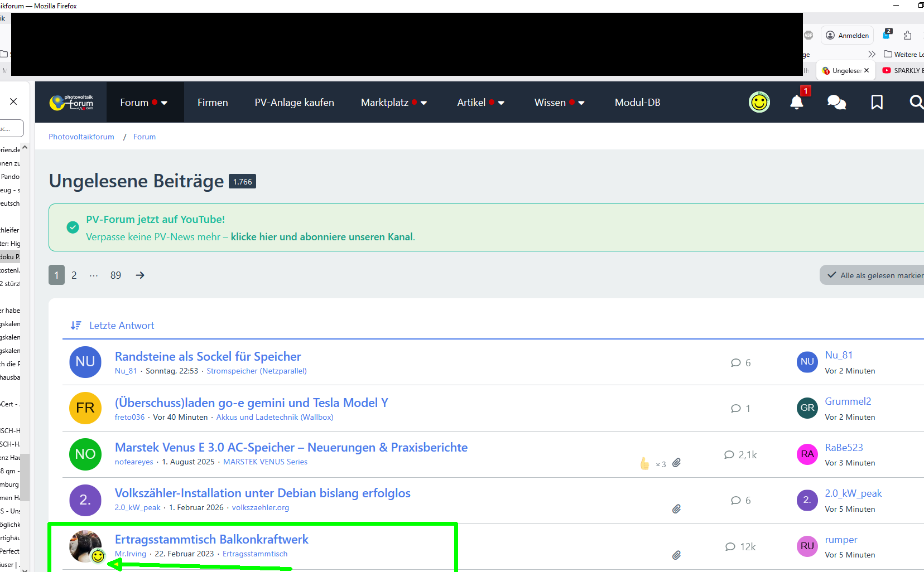Viewport: 924px width, 572px height.
Task: Go to next page arrow
Action: pyautogui.click(x=140, y=275)
